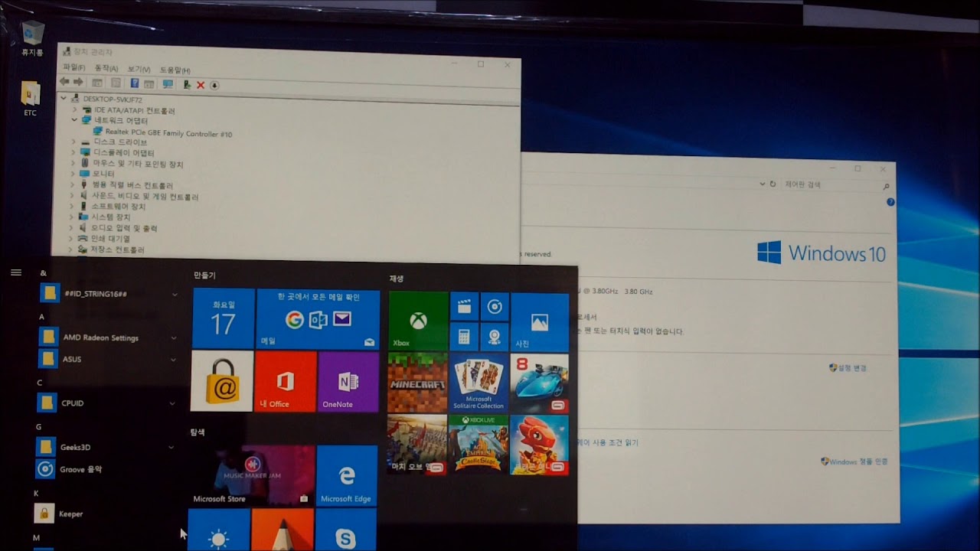Expand the 시스템 장치 node
The image size is (980, 551).
[x=72, y=217]
